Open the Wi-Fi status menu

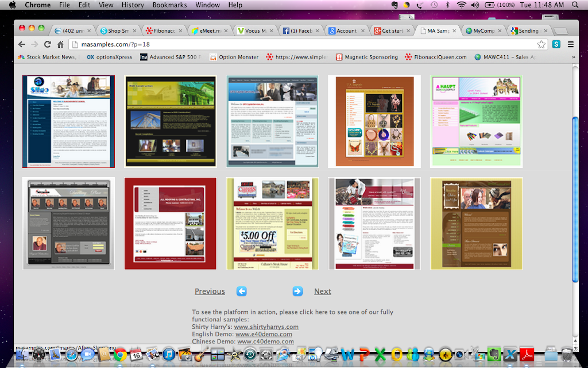462,5
